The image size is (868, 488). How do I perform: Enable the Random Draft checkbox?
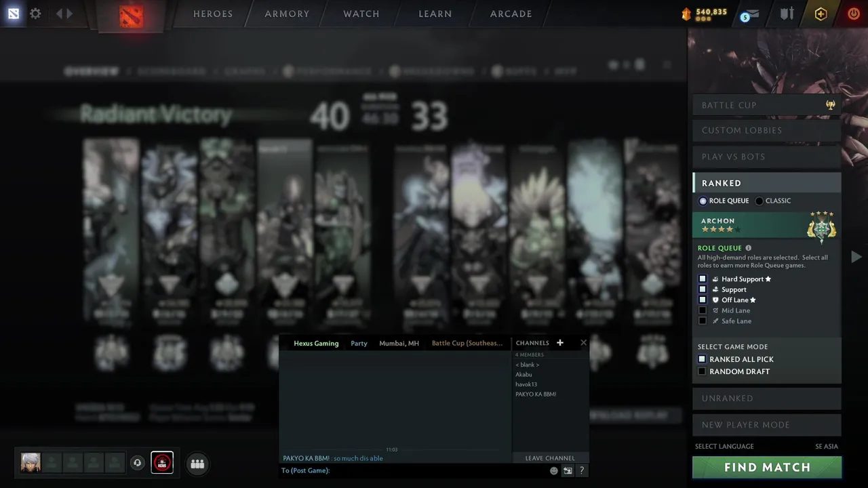click(x=702, y=371)
